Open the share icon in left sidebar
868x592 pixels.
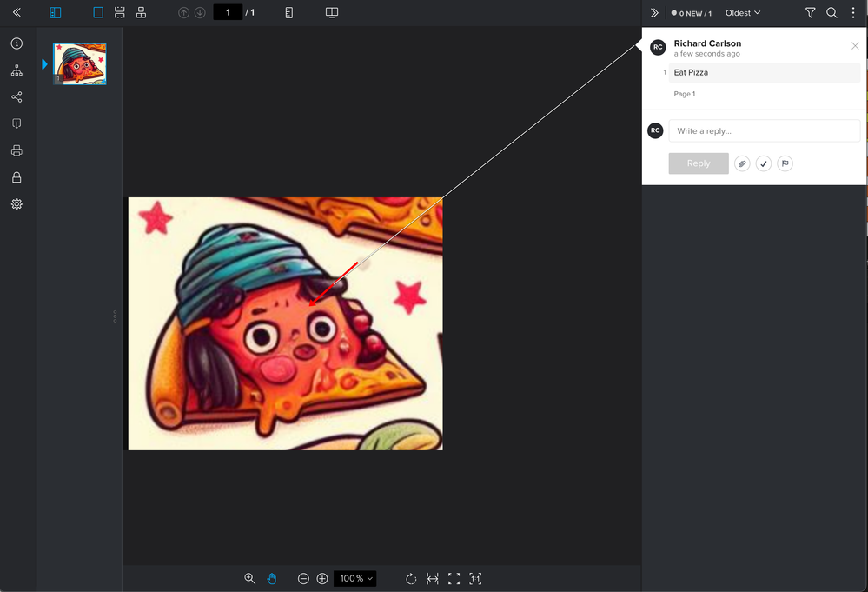(17, 97)
